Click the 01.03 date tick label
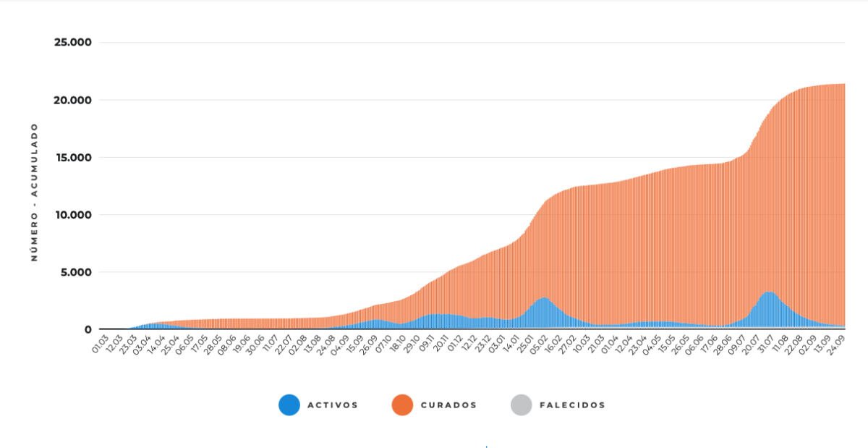868x448 pixels. [99, 343]
